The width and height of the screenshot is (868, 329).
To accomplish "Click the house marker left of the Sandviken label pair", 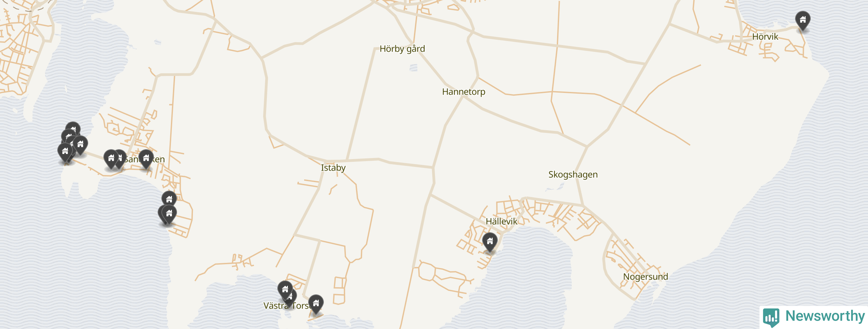I will 111,159.
